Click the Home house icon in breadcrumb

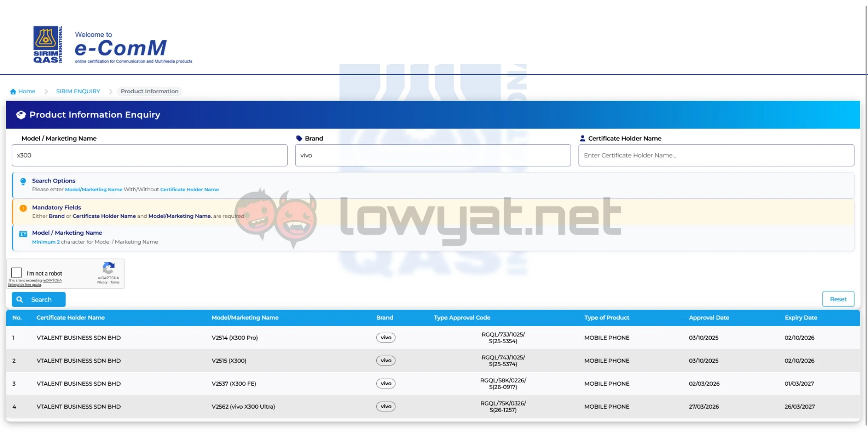(13, 92)
